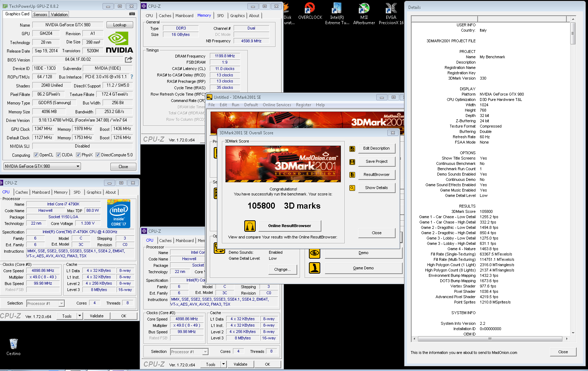Click the DRAM Frequency value 1199.8 MHz
Screen dimensions: 588x371
coord(225,56)
